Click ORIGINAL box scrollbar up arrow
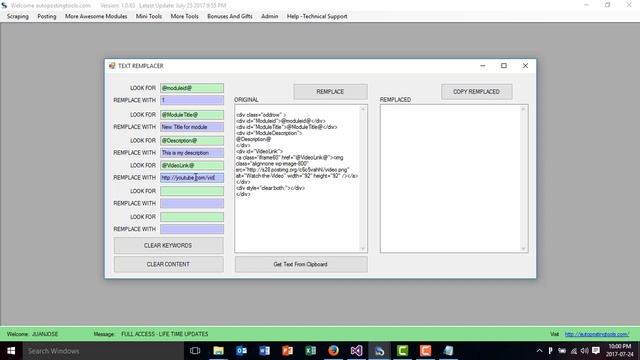Screen dimensions: 640x360 [362, 109]
